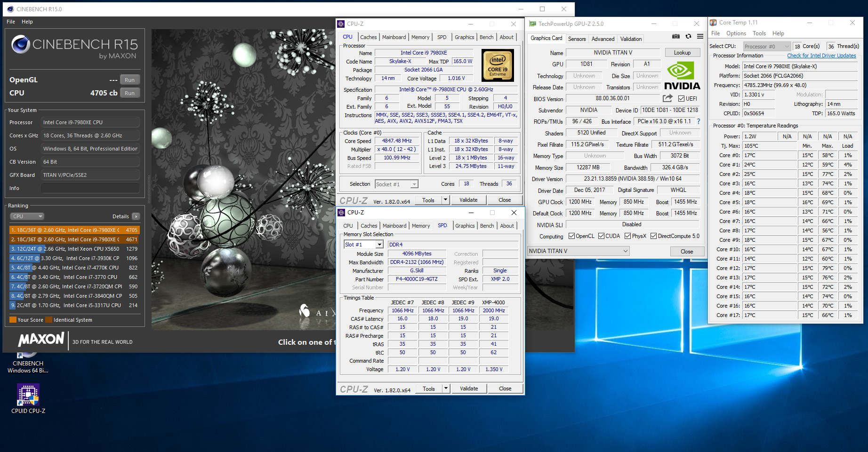
Task: Open the Graphics tab in upper CPU-Z
Action: 465,37
